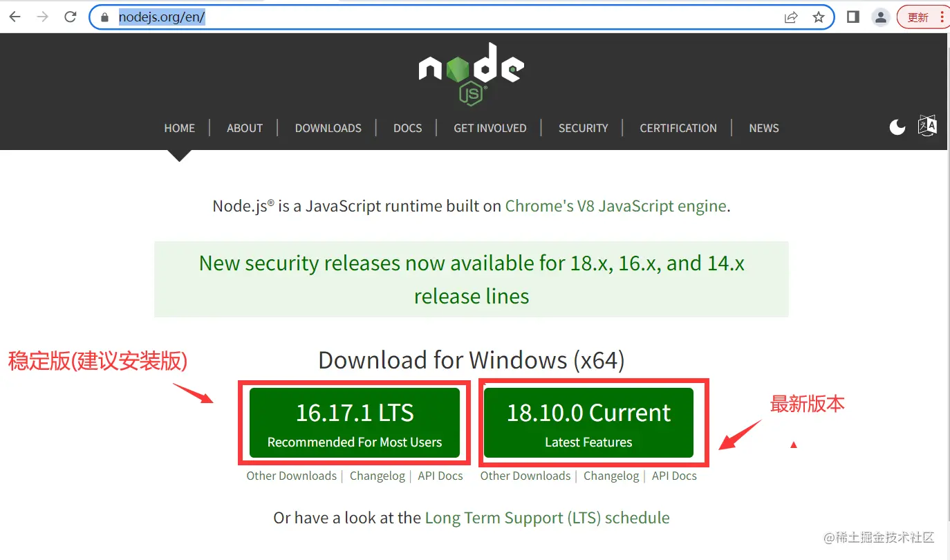Open the GET INVOLVED nav item
The image size is (950, 560).
point(490,128)
